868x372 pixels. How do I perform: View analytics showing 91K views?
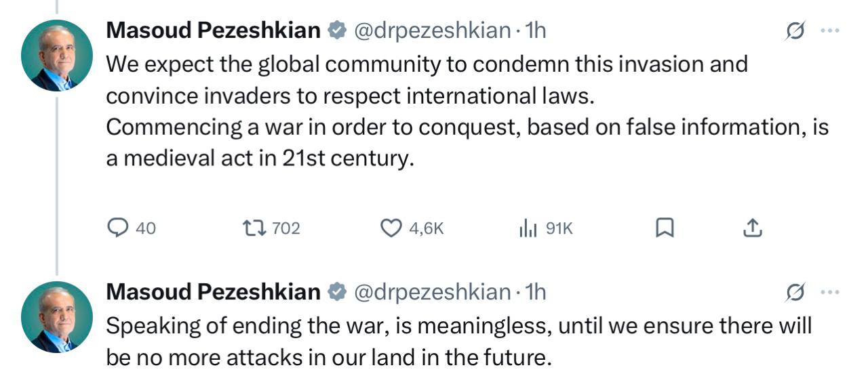click(x=528, y=229)
